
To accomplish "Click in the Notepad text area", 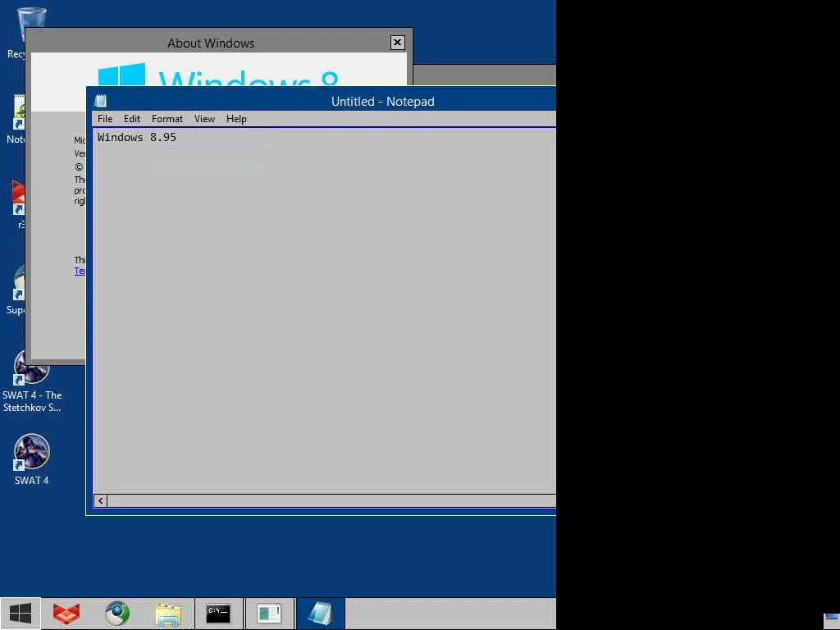I will tap(325, 311).
